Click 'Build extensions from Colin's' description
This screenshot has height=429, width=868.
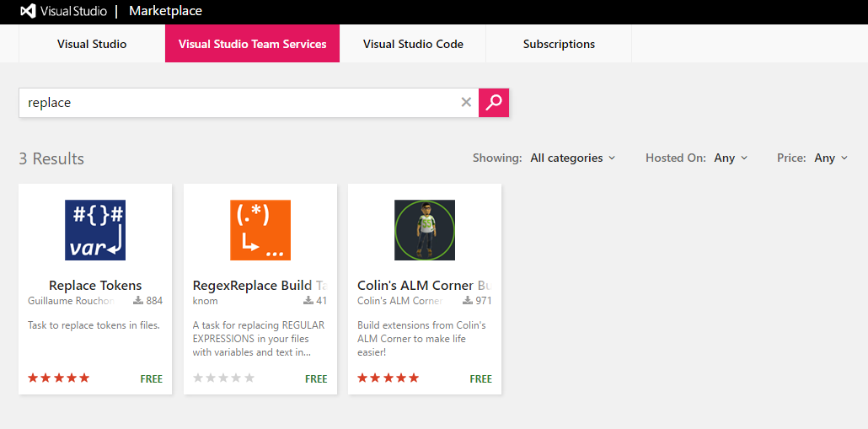point(421,338)
